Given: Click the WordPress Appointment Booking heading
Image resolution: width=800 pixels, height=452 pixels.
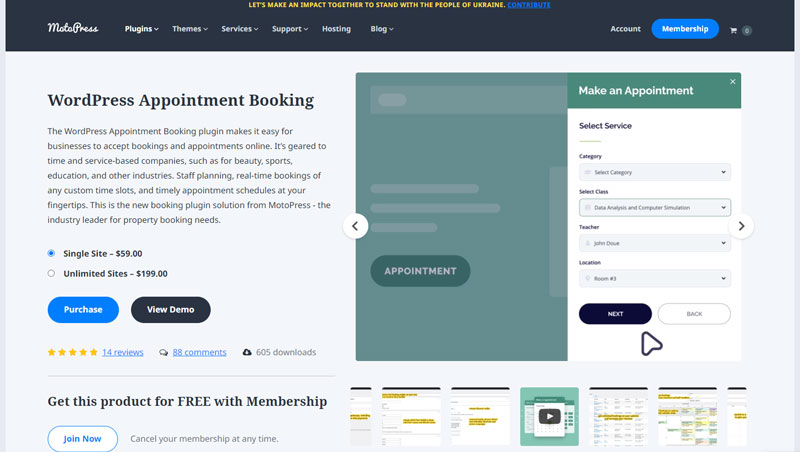Looking at the screenshot, I should pyautogui.click(x=181, y=101).
